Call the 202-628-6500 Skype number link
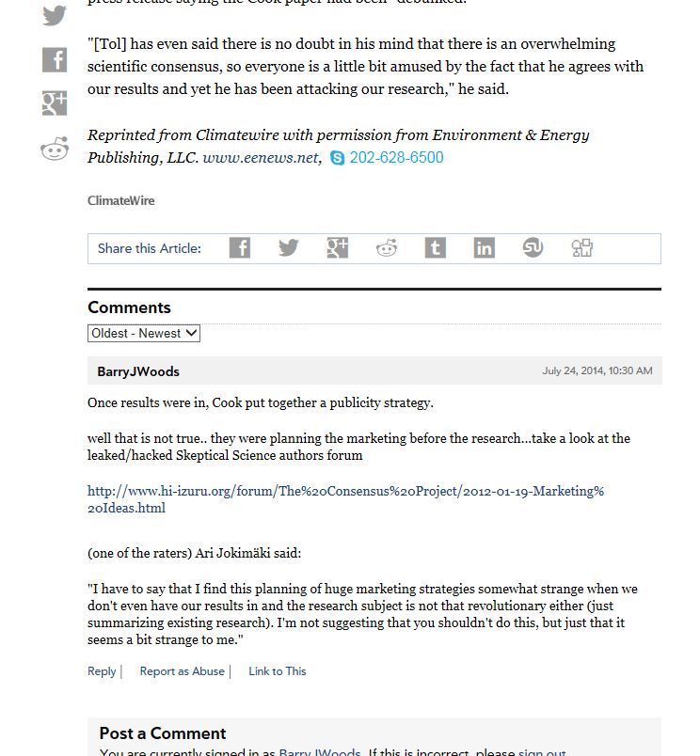The image size is (700, 756). [396, 158]
